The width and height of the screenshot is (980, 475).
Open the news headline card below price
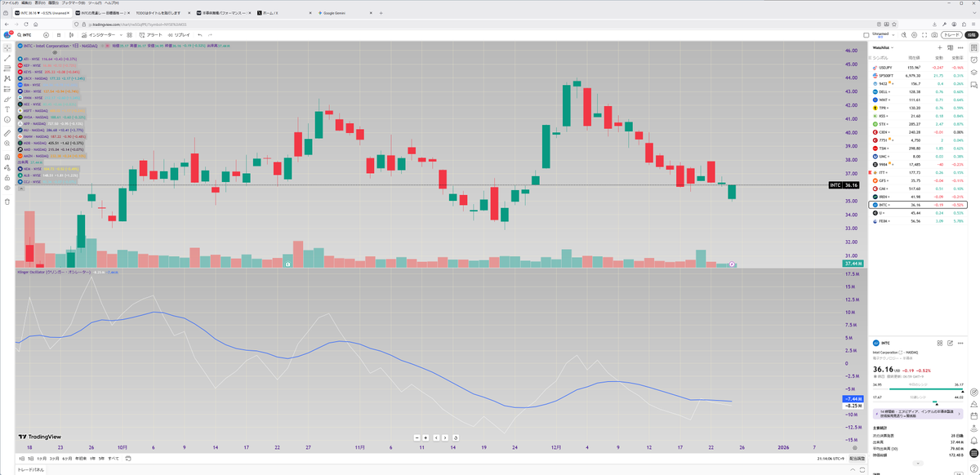(917, 414)
